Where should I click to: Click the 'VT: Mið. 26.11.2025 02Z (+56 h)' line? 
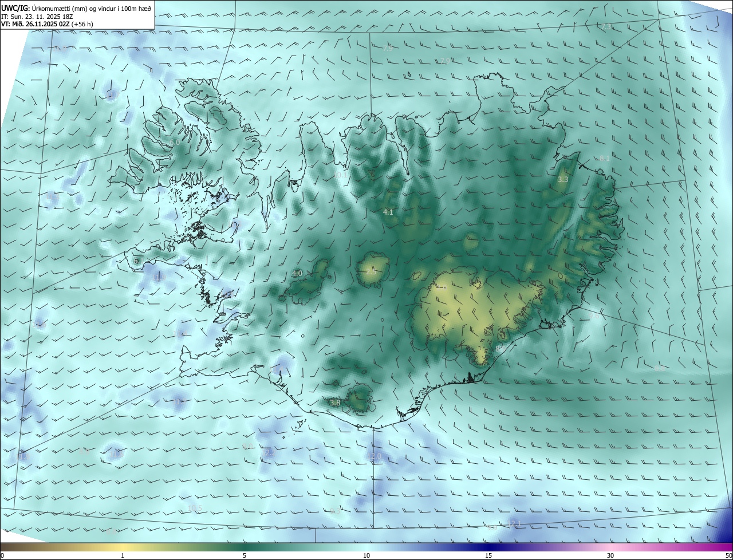pos(47,24)
